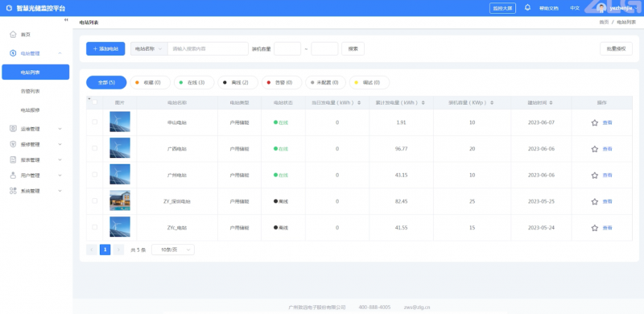Open the 10条/页 page size dropdown
This screenshot has width=644, height=314.
coord(173,250)
